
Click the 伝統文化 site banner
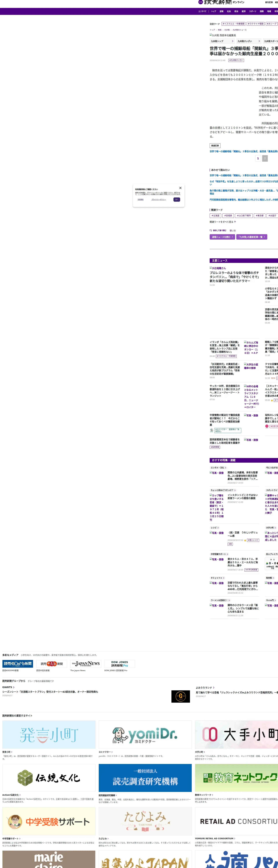pos(49,778)
